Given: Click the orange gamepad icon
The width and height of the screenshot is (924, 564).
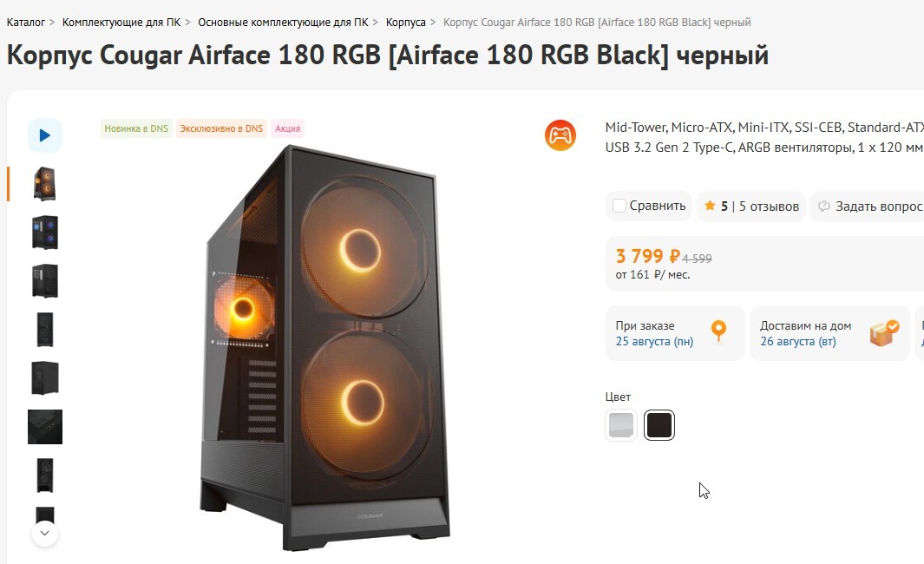Looking at the screenshot, I should 560,135.
